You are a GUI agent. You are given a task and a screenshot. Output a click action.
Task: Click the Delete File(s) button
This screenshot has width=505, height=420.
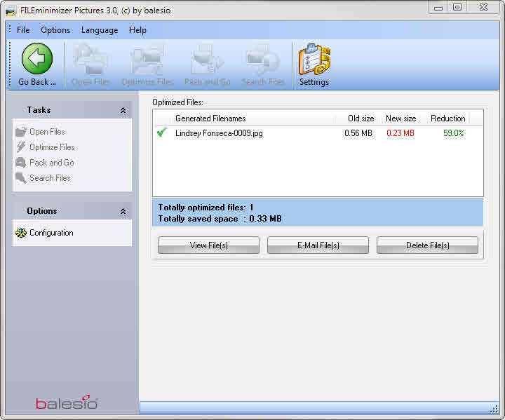pyautogui.click(x=427, y=245)
